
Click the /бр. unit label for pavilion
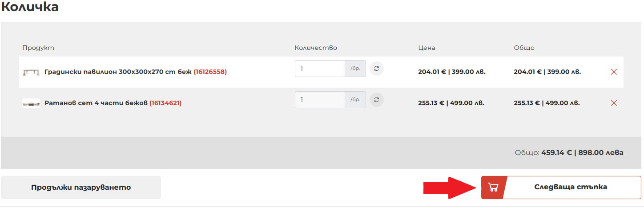pyautogui.click(x=355, y=69)
